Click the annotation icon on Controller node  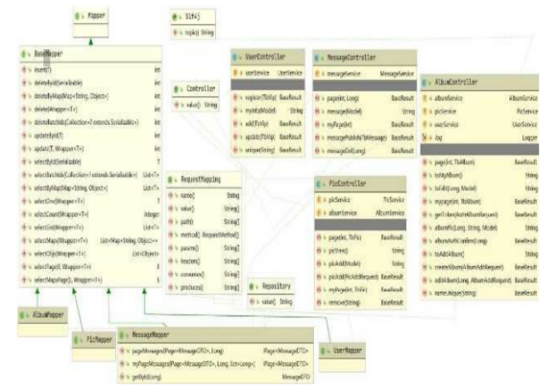[x=176, y=89]
